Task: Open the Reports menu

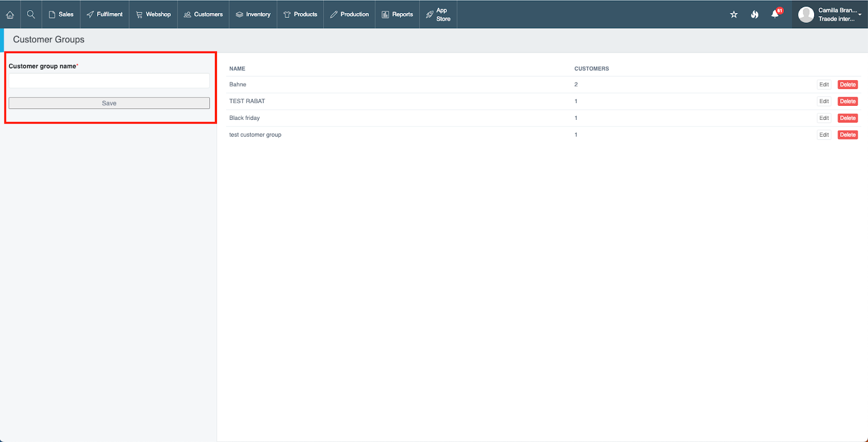Action: click(x=397, y=15)
